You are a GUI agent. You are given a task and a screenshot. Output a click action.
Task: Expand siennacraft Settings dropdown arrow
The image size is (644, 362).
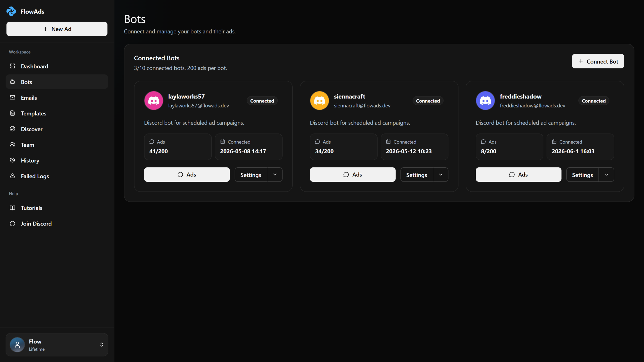[x=440, y=175]
